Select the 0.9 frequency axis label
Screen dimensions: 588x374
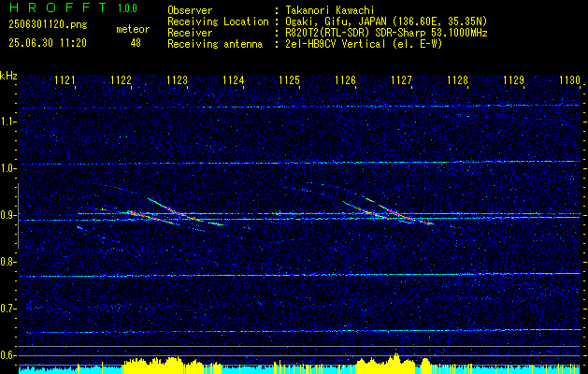(7, 215)
